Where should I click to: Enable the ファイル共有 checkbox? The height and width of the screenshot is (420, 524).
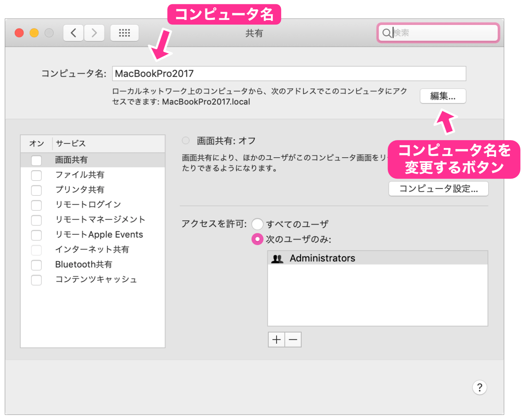click(36, 175)
